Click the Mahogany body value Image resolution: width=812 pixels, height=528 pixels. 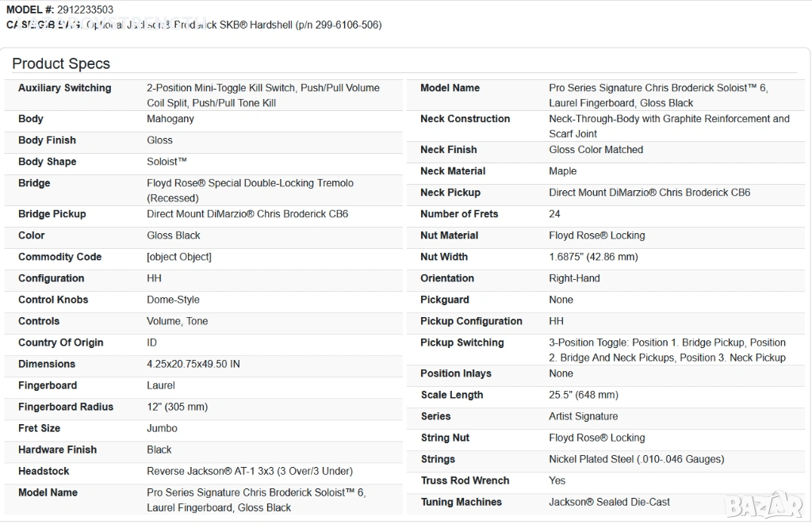tap(170, 119)
